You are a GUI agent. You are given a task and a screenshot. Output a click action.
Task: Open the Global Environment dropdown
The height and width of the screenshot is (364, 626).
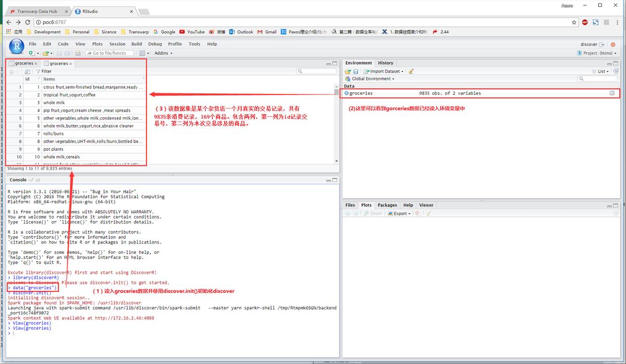click(x=373, y=79)
